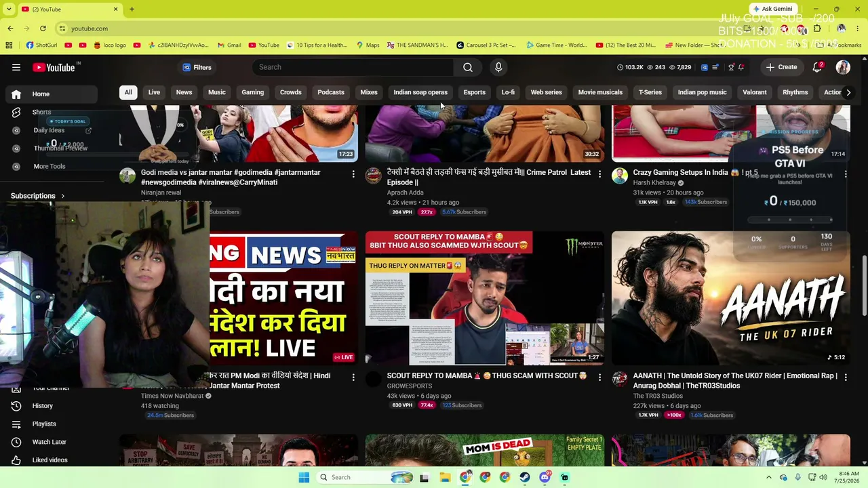Viewport: 868px width, 488px height.
Task: Select the Podcasts filter chip
Action: point(331,92)
